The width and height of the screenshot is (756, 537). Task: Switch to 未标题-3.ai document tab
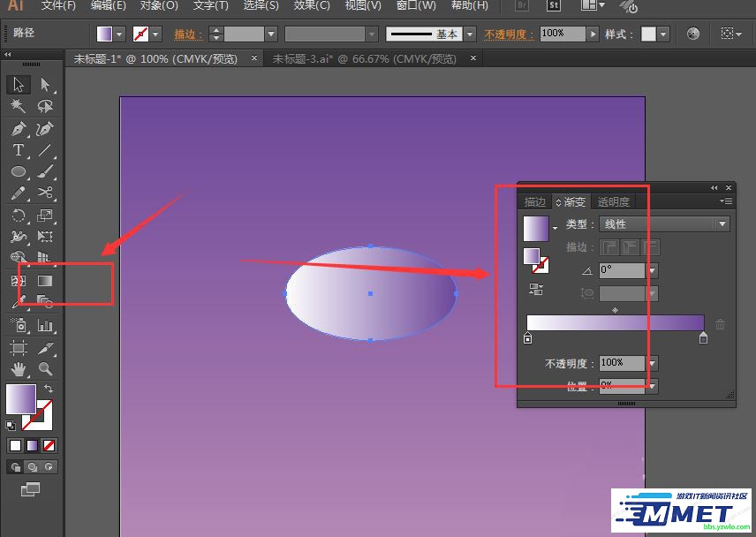point(365,59)
